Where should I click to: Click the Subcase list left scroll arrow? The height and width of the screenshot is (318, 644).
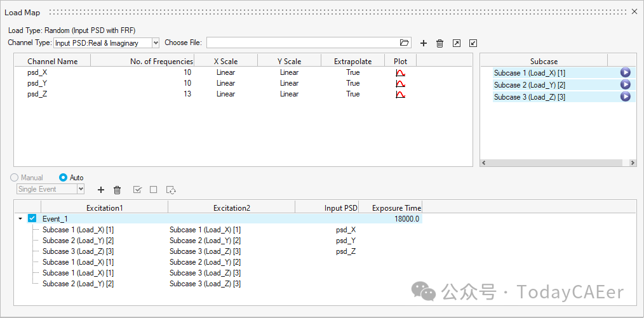[483, 163]
